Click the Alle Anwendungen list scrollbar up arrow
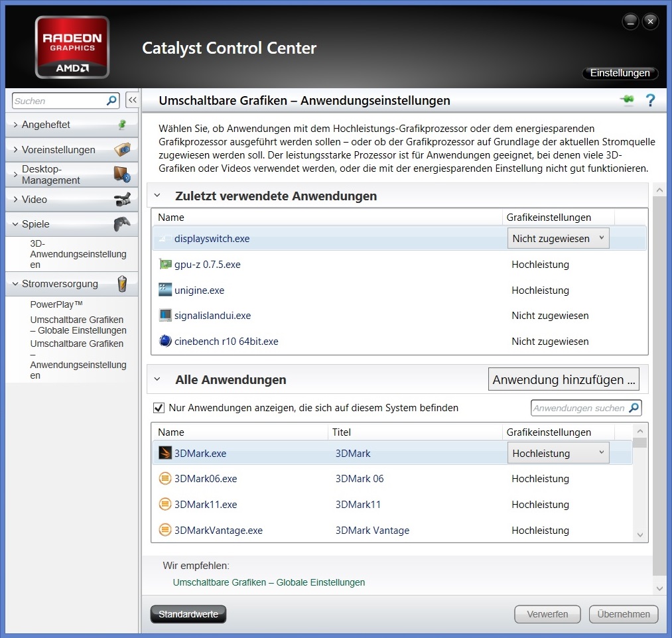672x638 pixels. pos(640,431)
